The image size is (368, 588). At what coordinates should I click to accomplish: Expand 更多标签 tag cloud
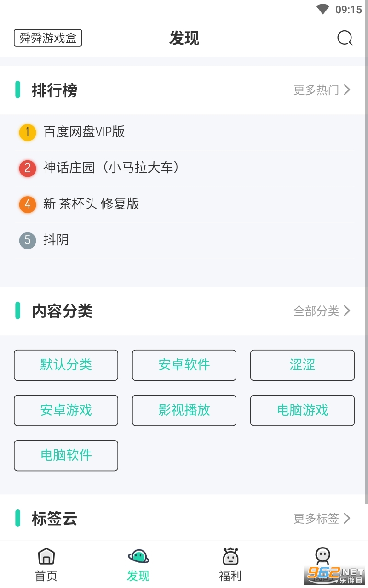tap(322, 519)
